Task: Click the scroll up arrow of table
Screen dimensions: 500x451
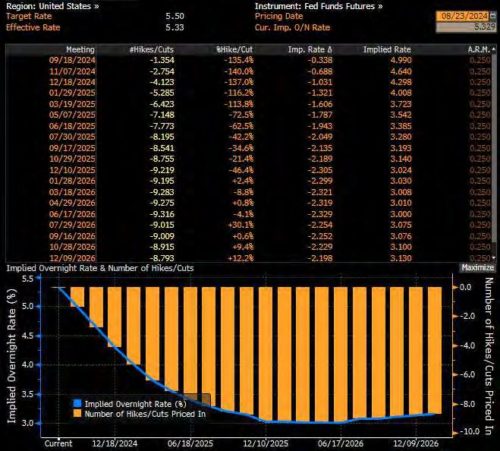Action: (494, 49)
